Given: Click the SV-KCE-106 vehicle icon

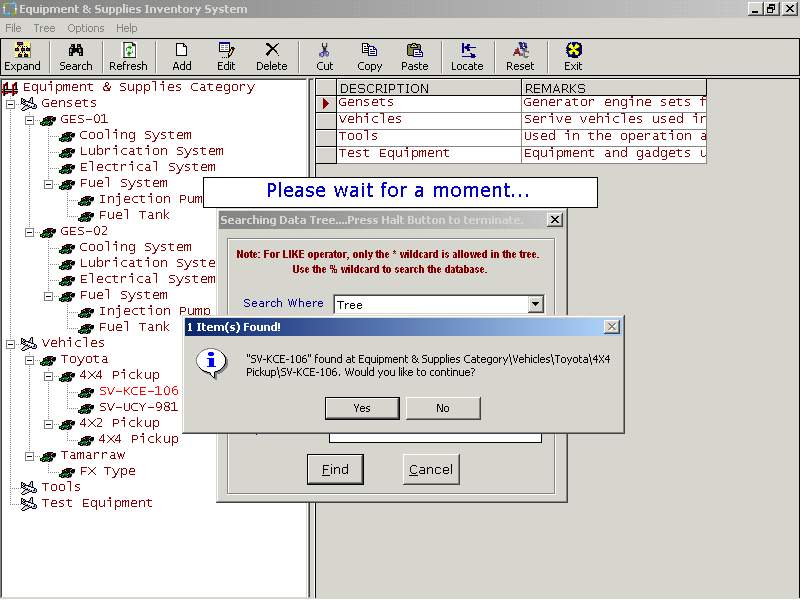Looking at the screenshot, I should [86, 392].
